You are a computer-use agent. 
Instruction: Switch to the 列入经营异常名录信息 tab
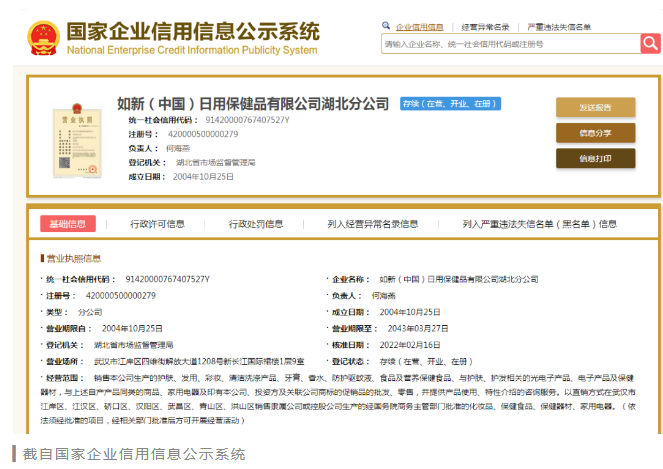(373, 224)
